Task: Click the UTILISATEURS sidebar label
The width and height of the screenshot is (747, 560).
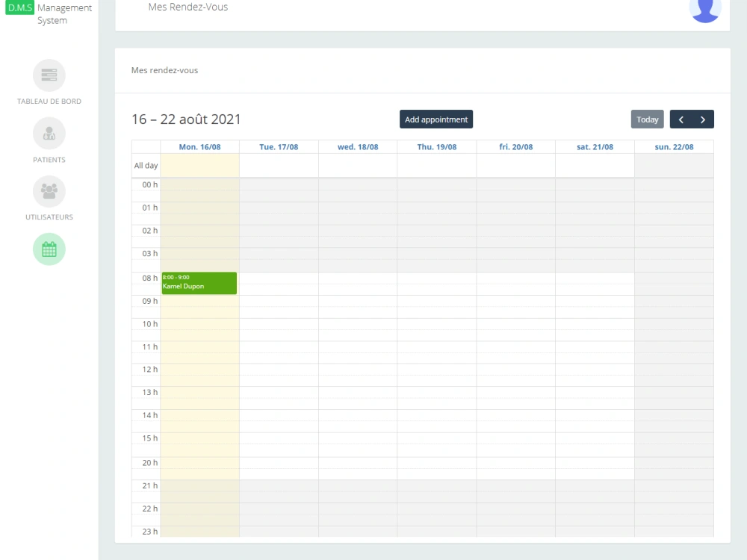Action: 49,217
